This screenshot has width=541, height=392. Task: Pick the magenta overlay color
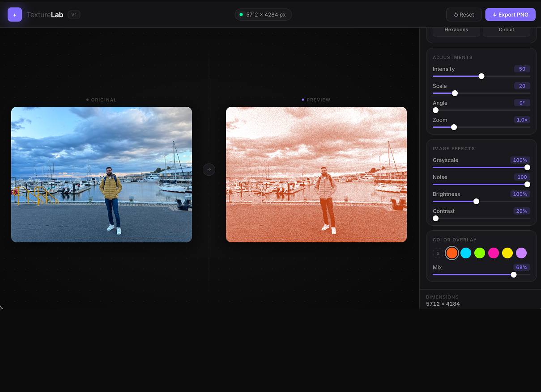(x=494, y=253)
